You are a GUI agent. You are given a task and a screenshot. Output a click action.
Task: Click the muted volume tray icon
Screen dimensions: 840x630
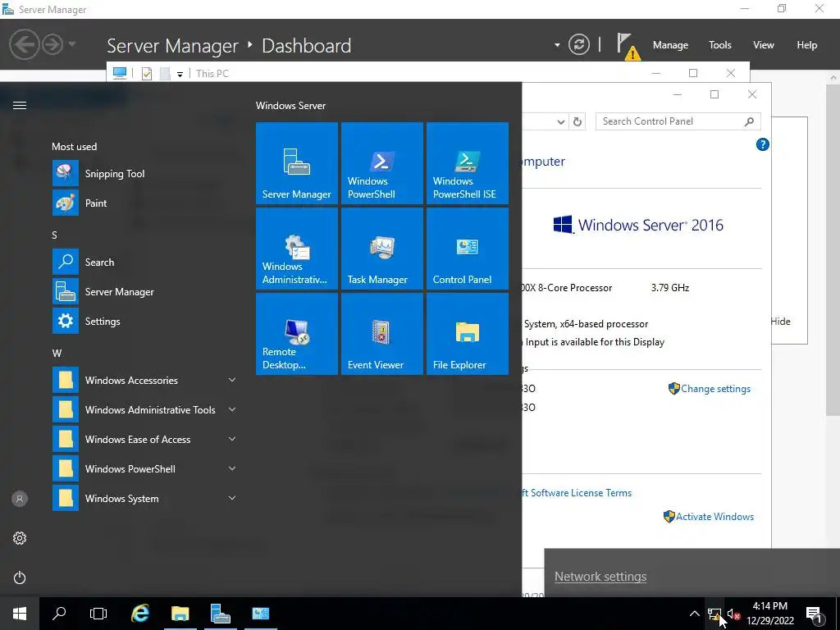(733, 614)
